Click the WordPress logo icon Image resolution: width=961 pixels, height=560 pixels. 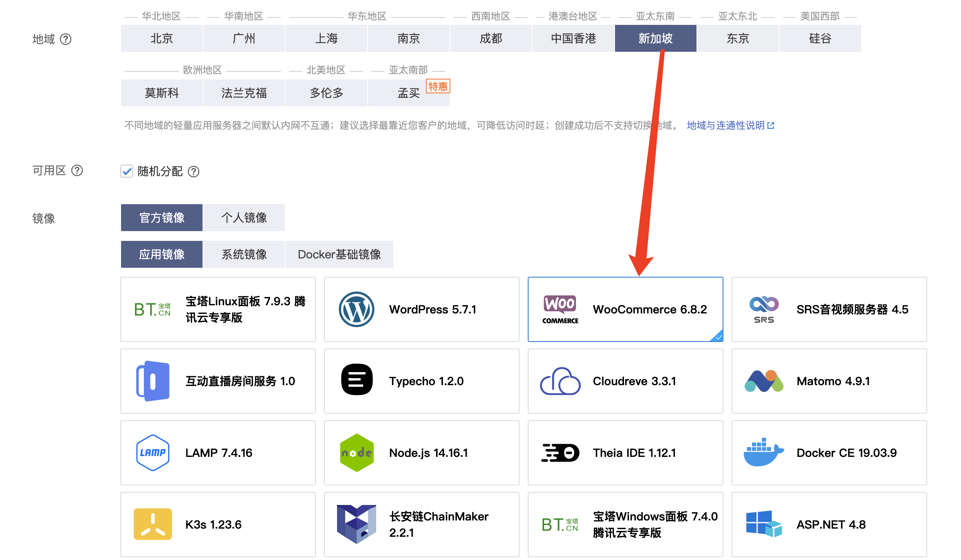(356, 309)
